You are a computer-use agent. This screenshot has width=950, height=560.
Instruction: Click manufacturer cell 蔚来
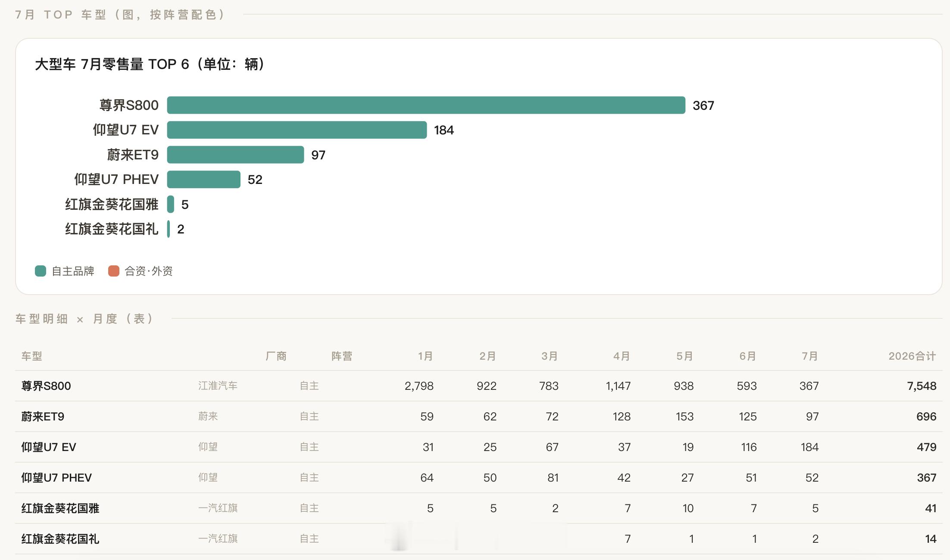(208, 416)
